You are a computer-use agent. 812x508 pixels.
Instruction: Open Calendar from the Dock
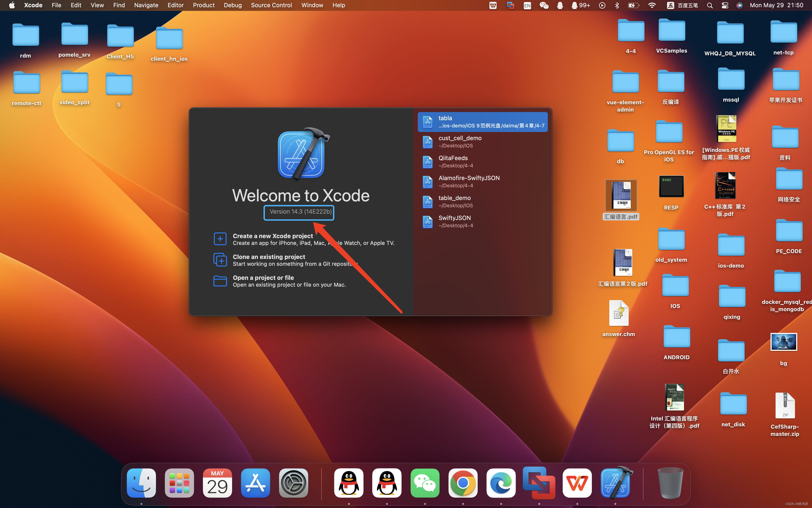coord(217,483)
